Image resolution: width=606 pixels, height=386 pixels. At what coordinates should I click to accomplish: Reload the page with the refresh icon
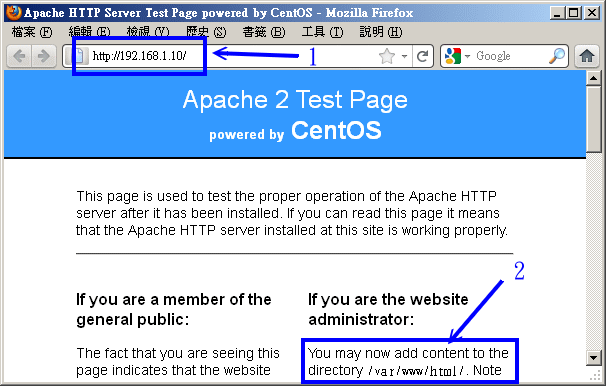click(422, 56)
